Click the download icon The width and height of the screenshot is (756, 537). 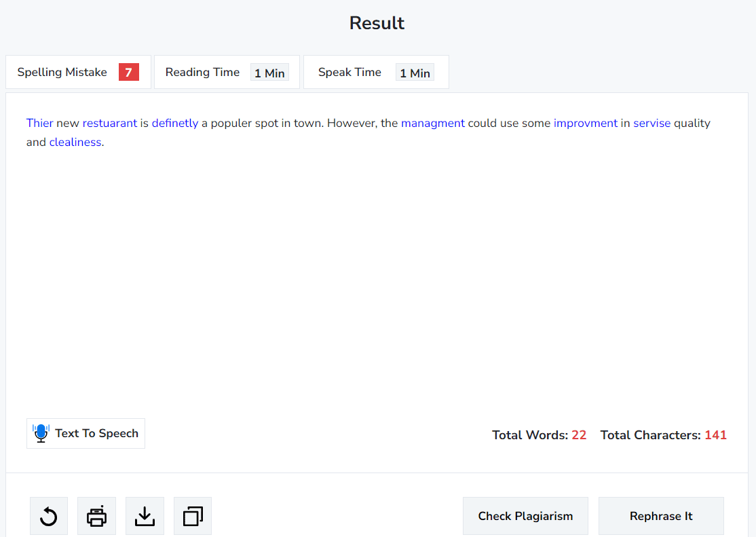click(145, 516)
